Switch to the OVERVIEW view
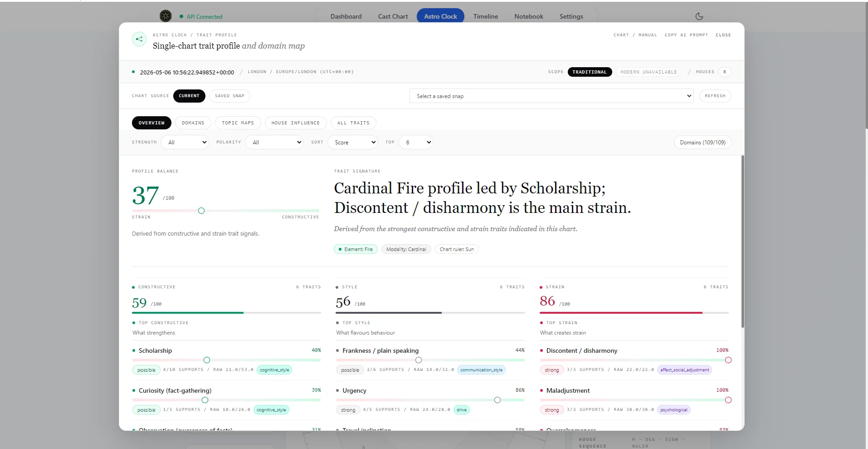868x449 pixels. [151, 123]
